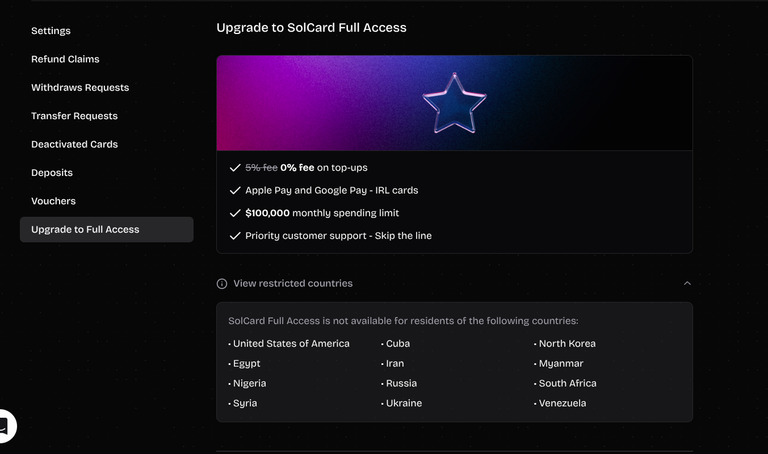Click the info icon beside restricted countries
The image size is (768, 454).
pos(222,284)
